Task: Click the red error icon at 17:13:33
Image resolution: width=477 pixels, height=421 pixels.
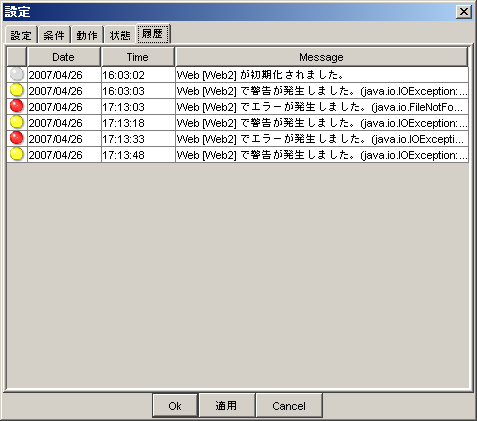Action: pyautogui.click(x=17, y=138)
